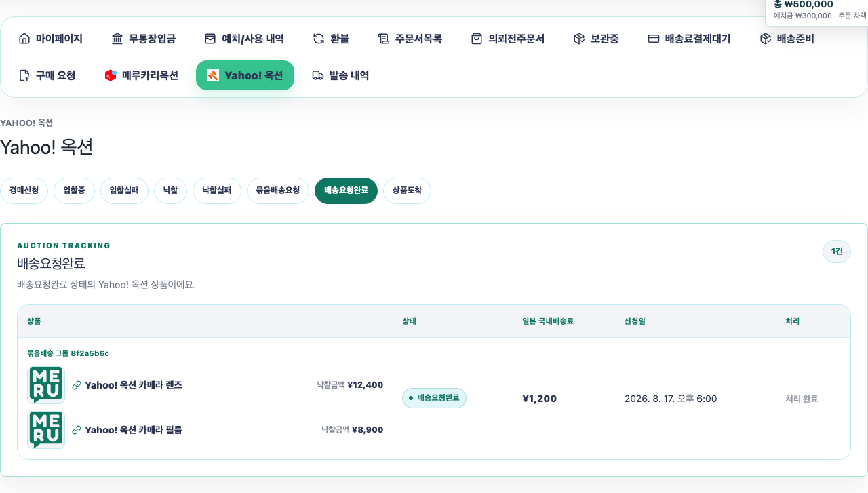Viewport: 868px width, 493px height.
Task: Open the Yahoo! 옥션 카메라 필름 link
Action: tap(134, 430)
